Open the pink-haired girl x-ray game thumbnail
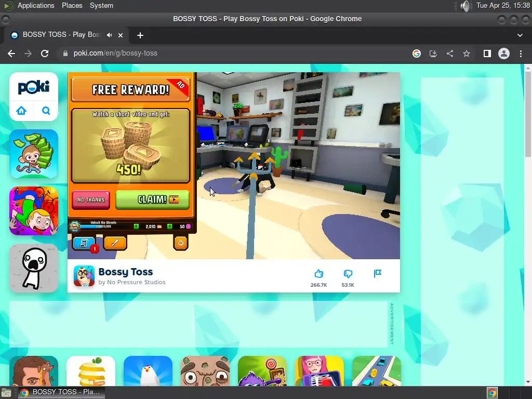532x399 pixels. pos(320,371)
